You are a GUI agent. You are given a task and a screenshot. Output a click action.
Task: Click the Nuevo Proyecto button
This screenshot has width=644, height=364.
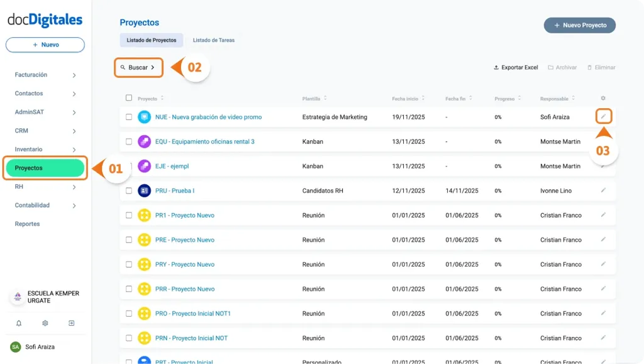(579, 25)
